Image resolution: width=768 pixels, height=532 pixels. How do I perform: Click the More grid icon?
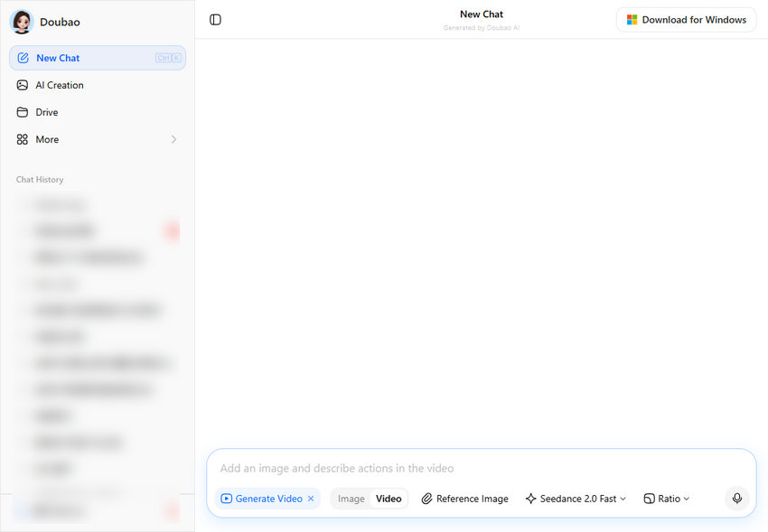(x=23, y=139)
